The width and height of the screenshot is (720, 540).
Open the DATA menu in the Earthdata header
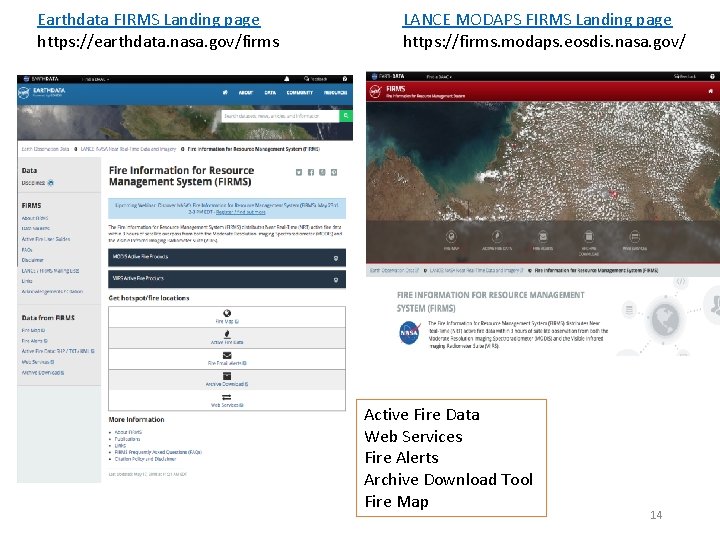pyautogui.click(x=270, y=92)
